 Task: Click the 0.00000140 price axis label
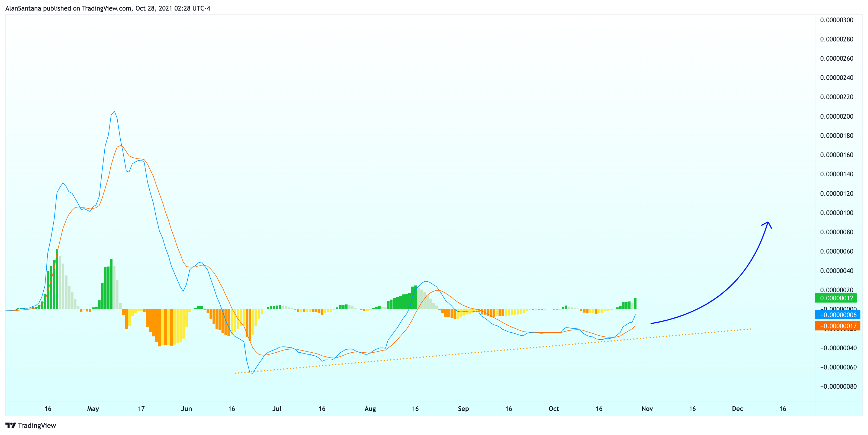pyautogui.click(x=837, y=174)
